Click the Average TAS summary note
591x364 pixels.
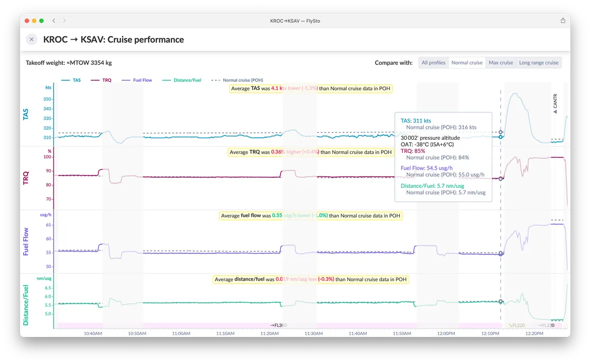[311, 89]
